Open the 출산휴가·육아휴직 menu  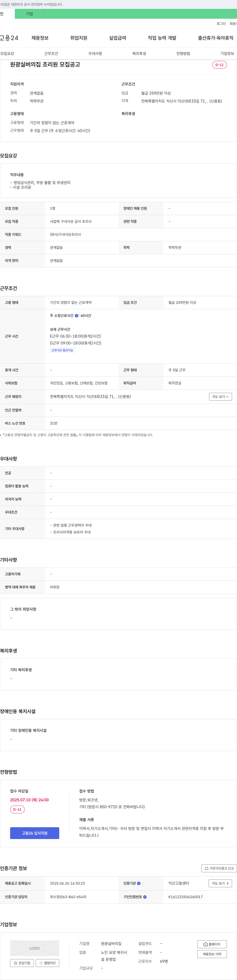(216, 38)
